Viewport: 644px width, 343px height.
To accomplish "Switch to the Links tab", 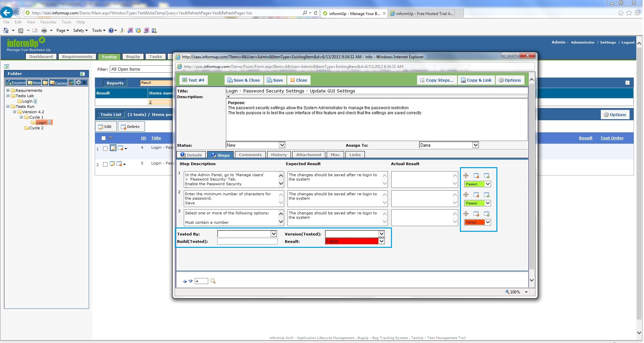I will [356, 155].
